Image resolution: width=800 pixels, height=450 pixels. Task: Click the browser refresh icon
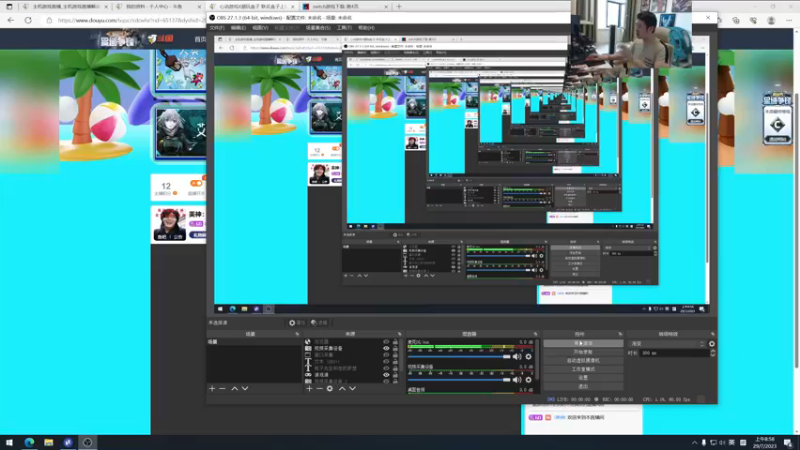(x=28, y=20)
